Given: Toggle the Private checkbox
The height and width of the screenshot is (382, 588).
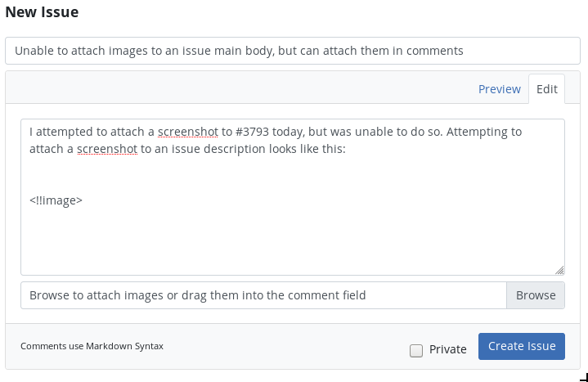Looking at the screenshot, I should (x=416, y=350).
